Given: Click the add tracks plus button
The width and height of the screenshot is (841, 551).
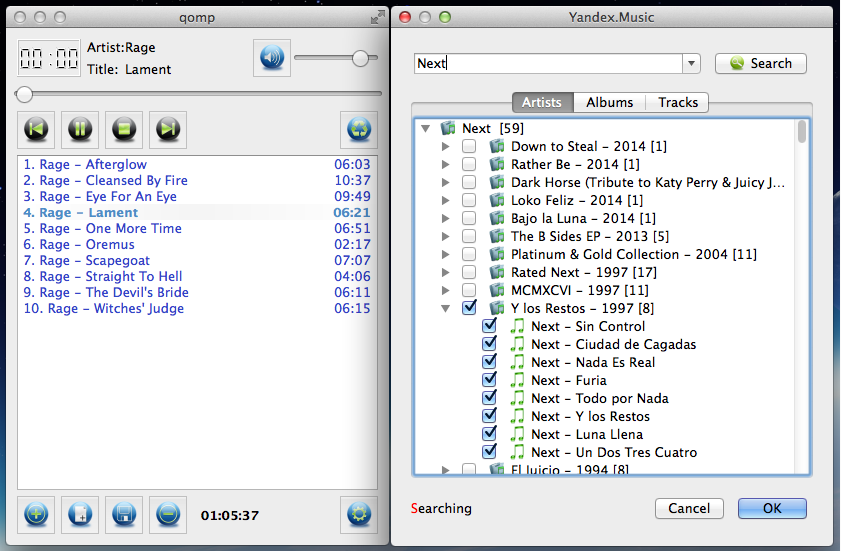Looking at the screenshot, I should pos(36,515).
